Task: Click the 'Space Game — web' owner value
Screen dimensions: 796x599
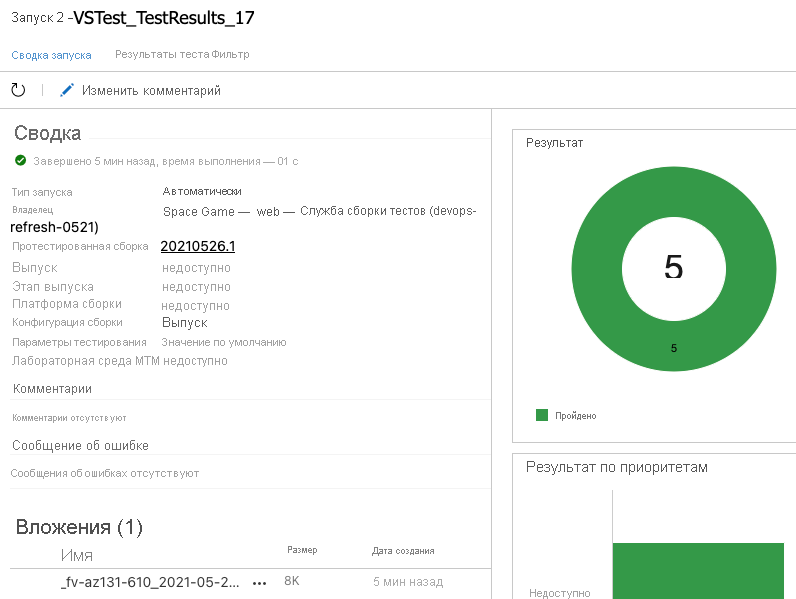Action: (221, 212)
